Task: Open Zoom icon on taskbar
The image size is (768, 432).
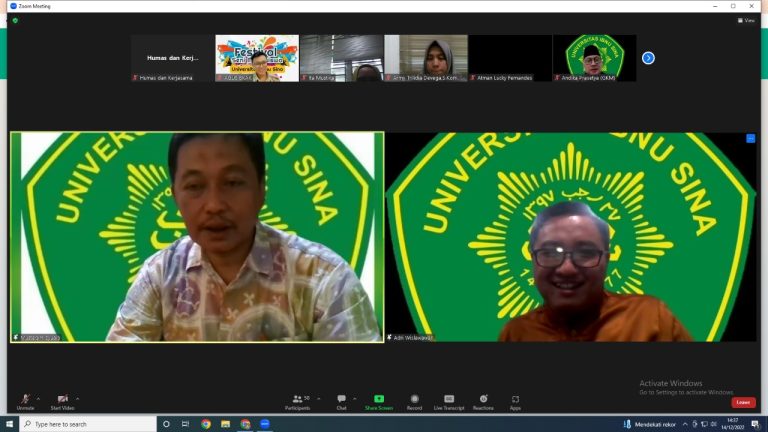Action: coord(265,424)
